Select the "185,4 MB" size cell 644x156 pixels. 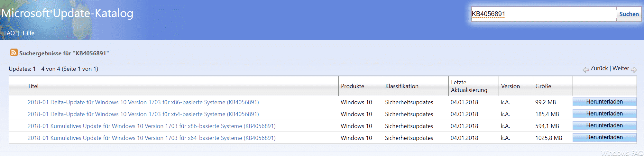coord(547,114)
